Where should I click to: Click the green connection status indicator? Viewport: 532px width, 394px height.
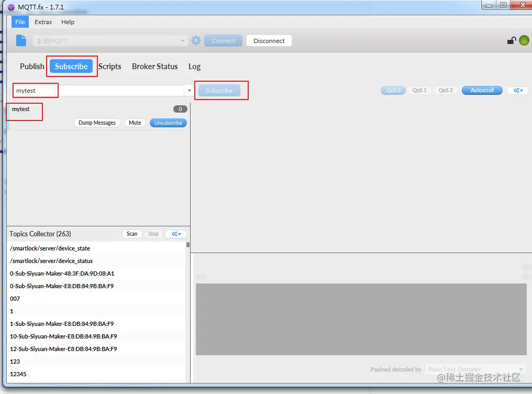(x=524, y=40)
